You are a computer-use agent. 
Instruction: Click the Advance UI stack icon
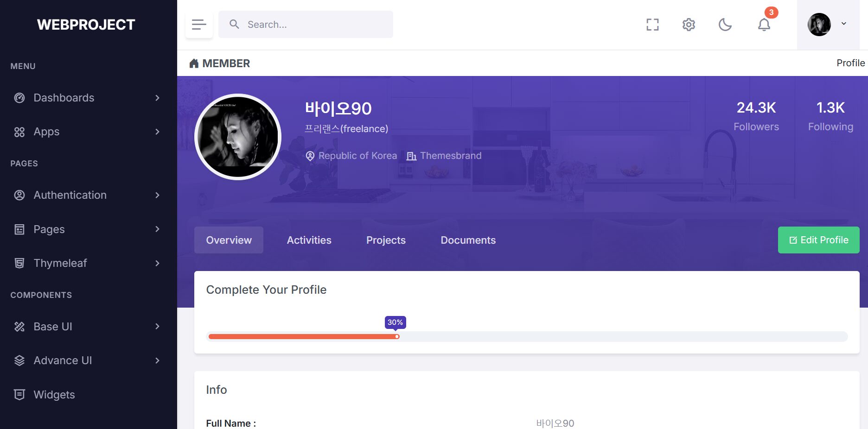pos(19,360)
